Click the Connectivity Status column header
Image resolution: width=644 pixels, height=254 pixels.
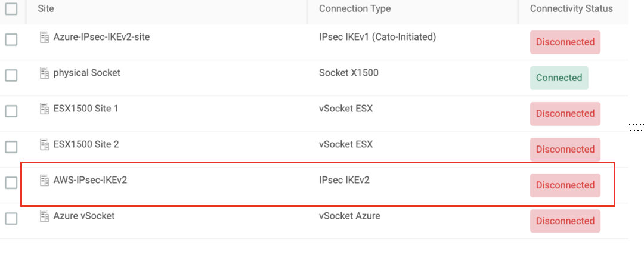coord(571,8)
